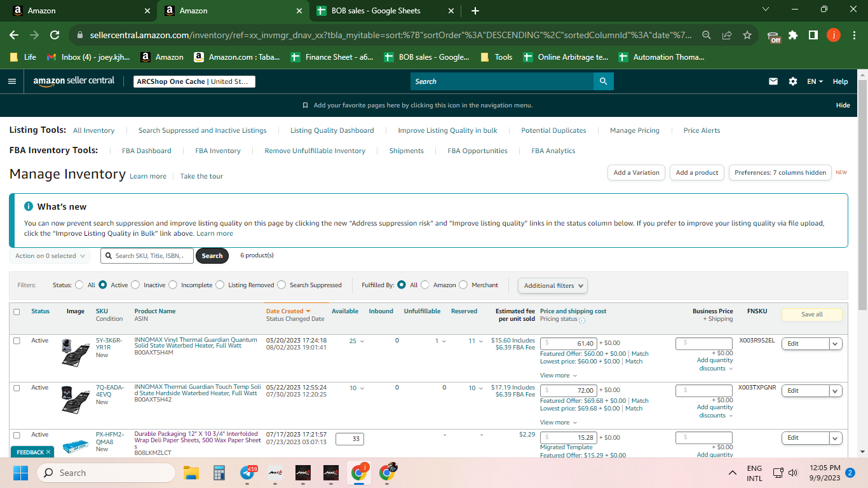The height and width of the screenshot is (488, 868).
Task: Open the Windows Start menu
Action: click(x=20, y=473)
